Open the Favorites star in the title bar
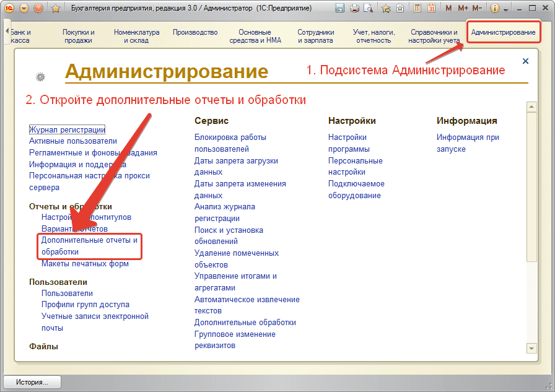The height and width of the screenshot is (392, 555). point(56,8)
